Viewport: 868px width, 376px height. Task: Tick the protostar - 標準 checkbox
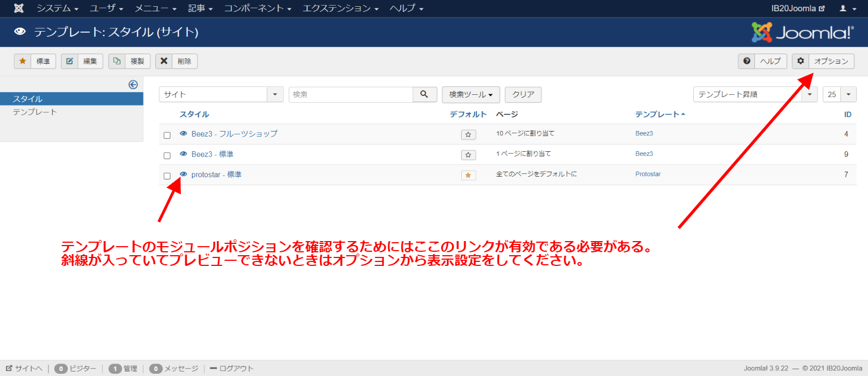(167, 176)
